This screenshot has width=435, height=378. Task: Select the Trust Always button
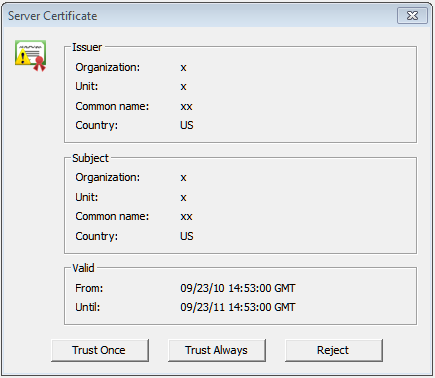[217, 350]
